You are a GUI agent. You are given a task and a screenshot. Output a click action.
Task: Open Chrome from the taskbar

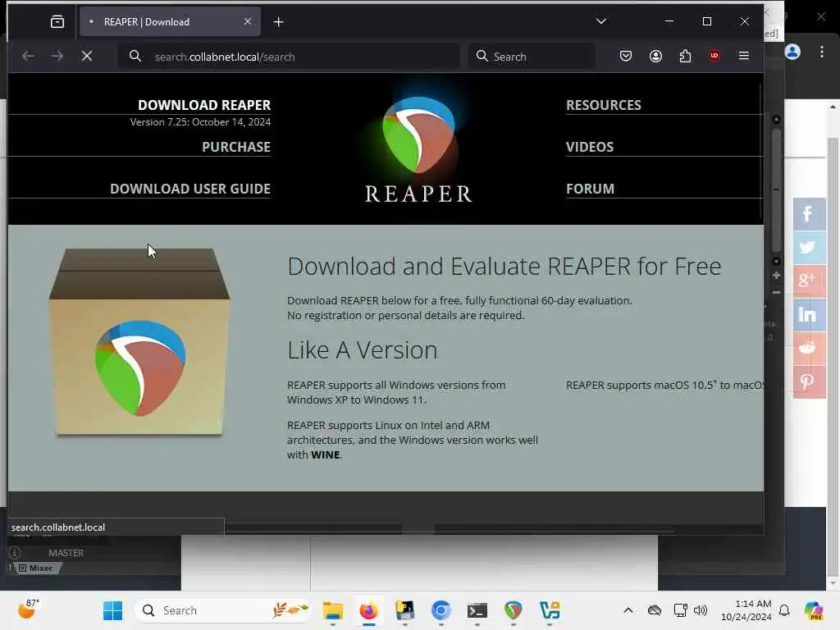click(441, 610)
